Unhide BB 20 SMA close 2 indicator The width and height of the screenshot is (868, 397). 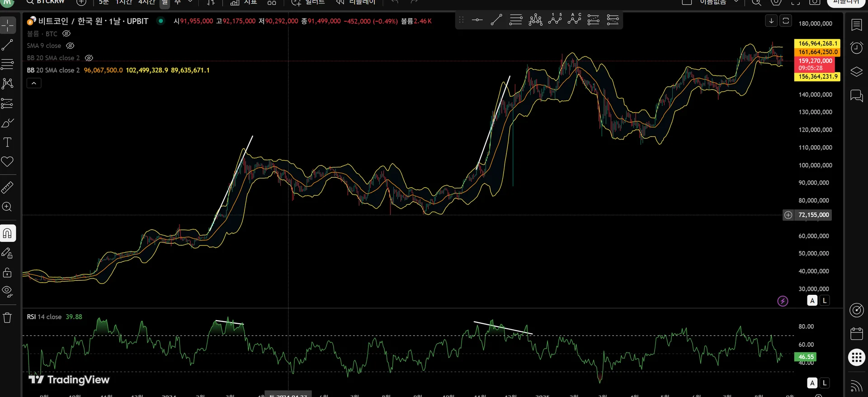click(89, 58)
